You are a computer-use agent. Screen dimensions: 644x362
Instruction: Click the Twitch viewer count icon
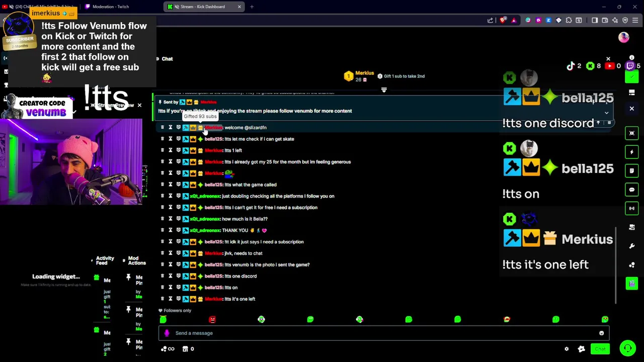click(630, 66)
